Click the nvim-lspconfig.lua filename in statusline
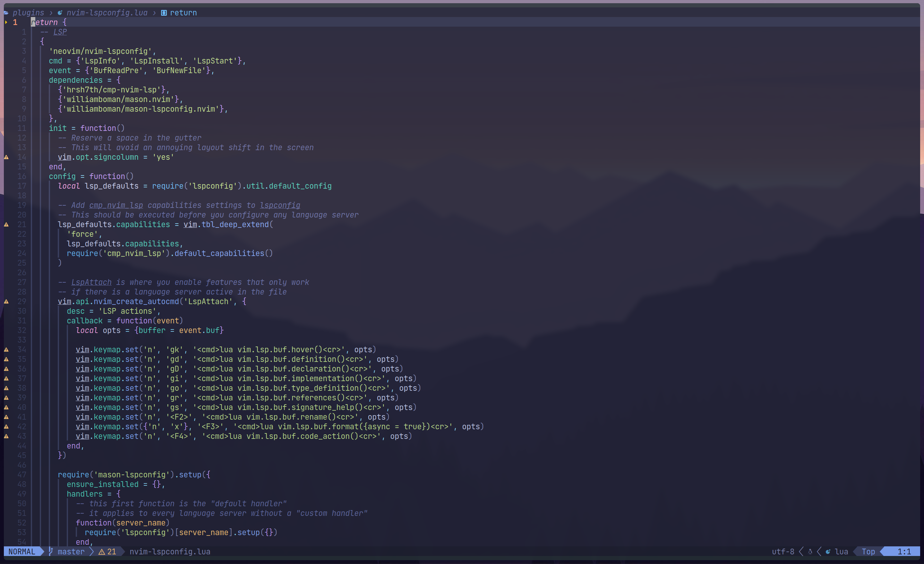This screenshot has width=924, height=564. (170, 551)
